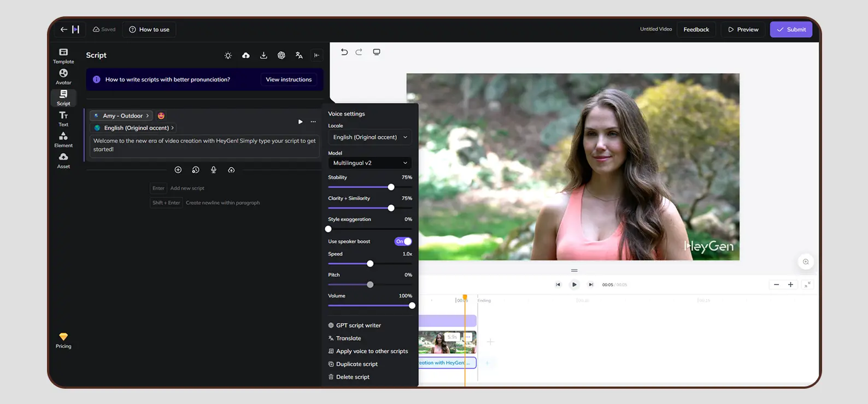Click into the script text box
Screen dimensions: 868x404
pos(204,146)
